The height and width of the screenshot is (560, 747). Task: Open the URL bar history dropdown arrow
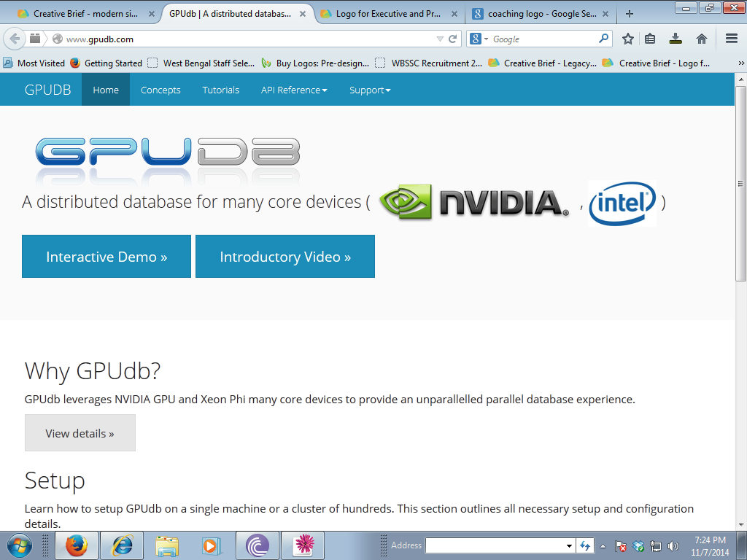click(x=439, y=39)
